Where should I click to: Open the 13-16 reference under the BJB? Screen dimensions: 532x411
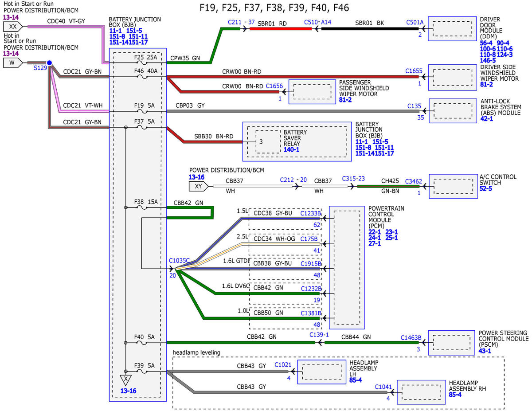click(x=129, y=391)
